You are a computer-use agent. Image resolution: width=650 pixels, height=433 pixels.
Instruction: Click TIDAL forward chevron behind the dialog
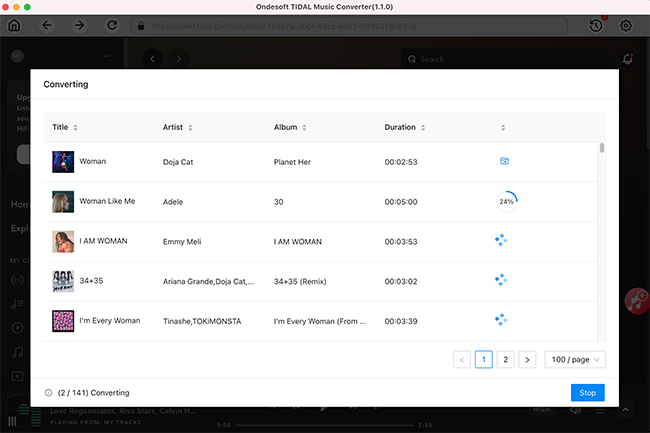click(x=179, y=59)
